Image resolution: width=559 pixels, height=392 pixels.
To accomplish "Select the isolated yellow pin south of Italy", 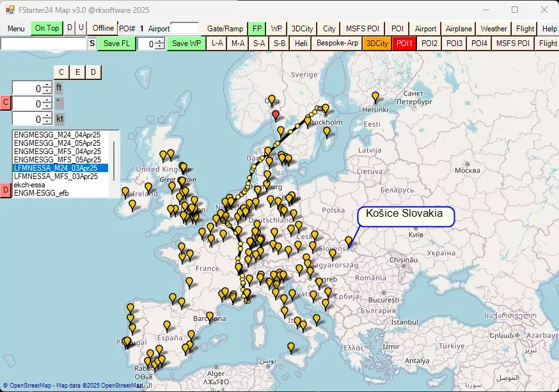I will 291,347.
